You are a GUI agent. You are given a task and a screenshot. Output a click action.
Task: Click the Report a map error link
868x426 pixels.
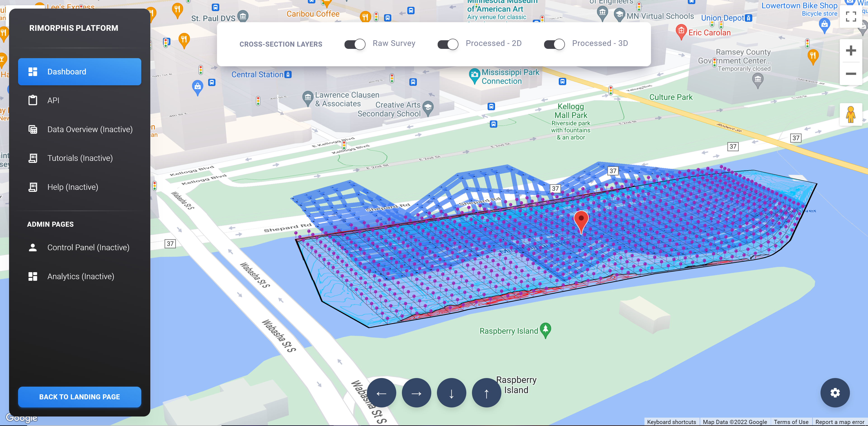coord(839,422)
